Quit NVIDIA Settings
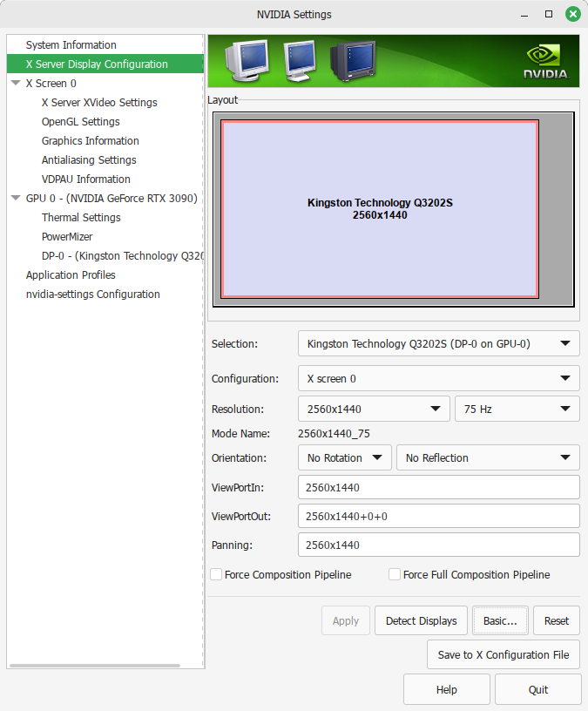The width and height of the screenshot is (588, 711). [538, 690]
